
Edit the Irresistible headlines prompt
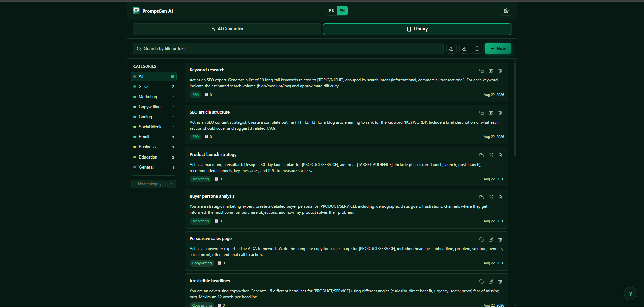pos(491,282)
